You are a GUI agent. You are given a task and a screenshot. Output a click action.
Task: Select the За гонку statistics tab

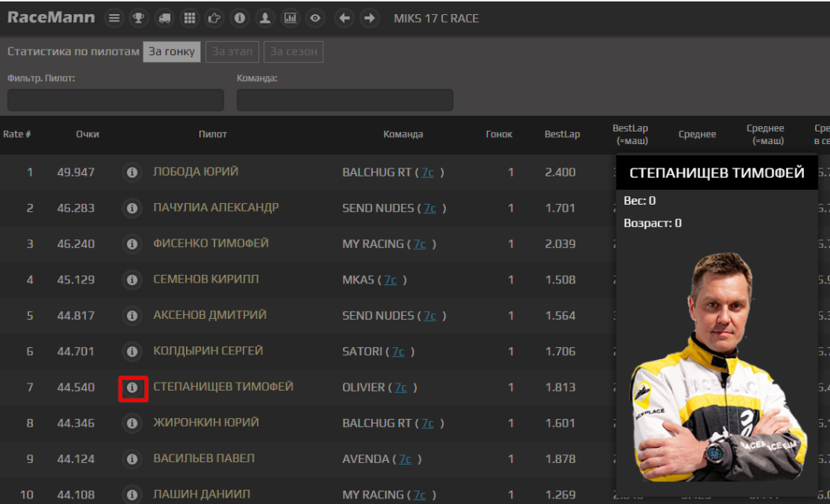click(172, 52)
